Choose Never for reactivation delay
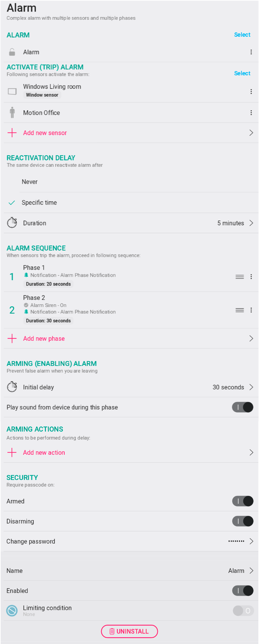This screenshot has height=644, width=259. (30, 182)
